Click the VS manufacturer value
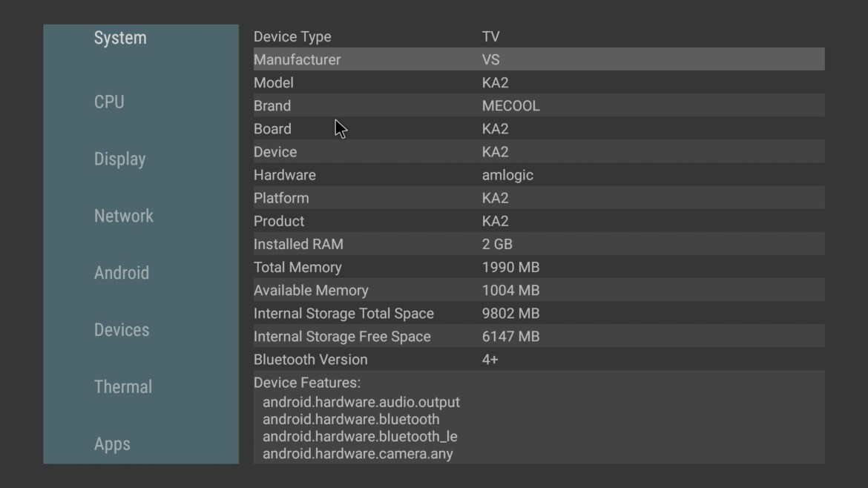The width and height of the screenshot is (868, 488). coord(490,60)
